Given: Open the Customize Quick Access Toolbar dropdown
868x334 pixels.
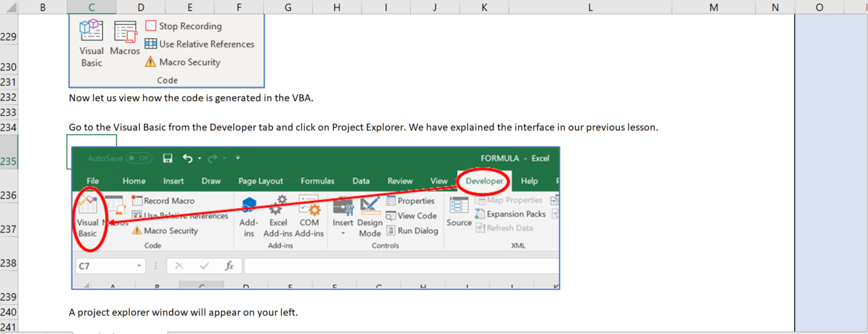Looking at the screenshot, I should (x=238, y=158).
